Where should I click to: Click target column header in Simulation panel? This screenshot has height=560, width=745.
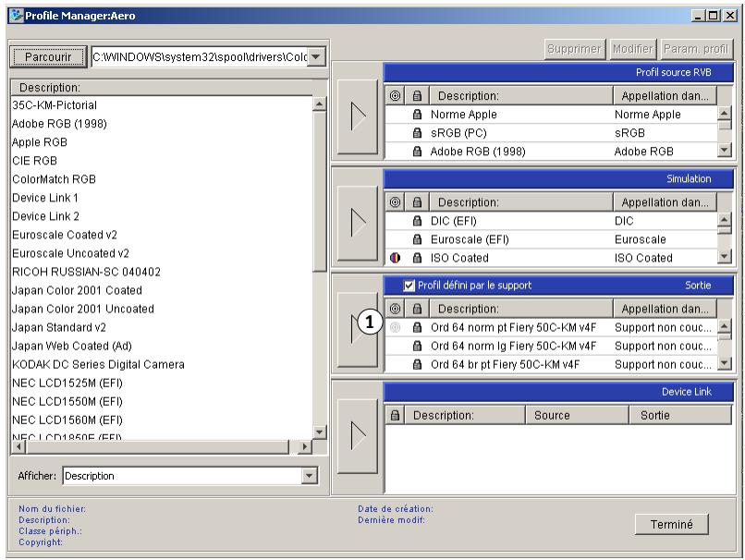coord(395,202)
